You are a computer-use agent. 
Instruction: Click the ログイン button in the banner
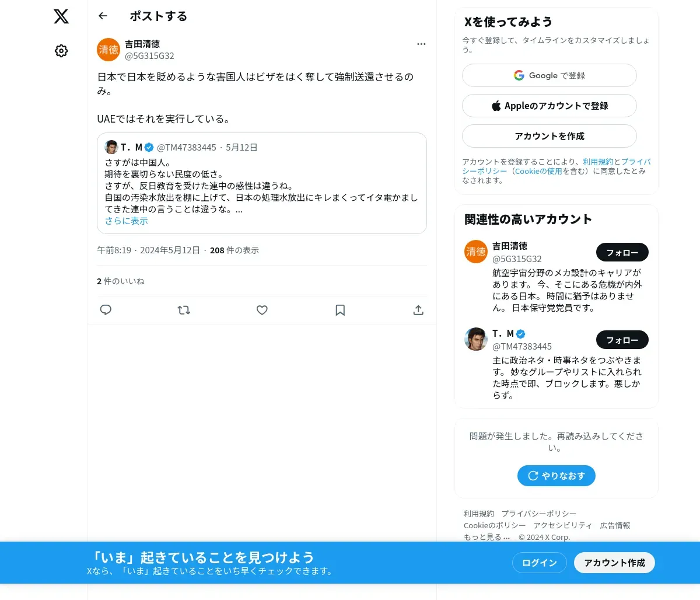(x=540, y=563)
